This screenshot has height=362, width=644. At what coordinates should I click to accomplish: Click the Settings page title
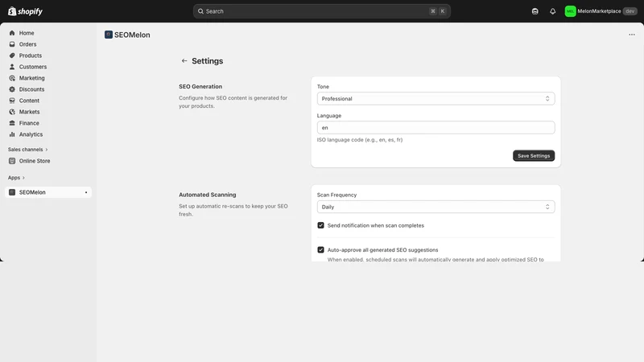pos(208,61)
